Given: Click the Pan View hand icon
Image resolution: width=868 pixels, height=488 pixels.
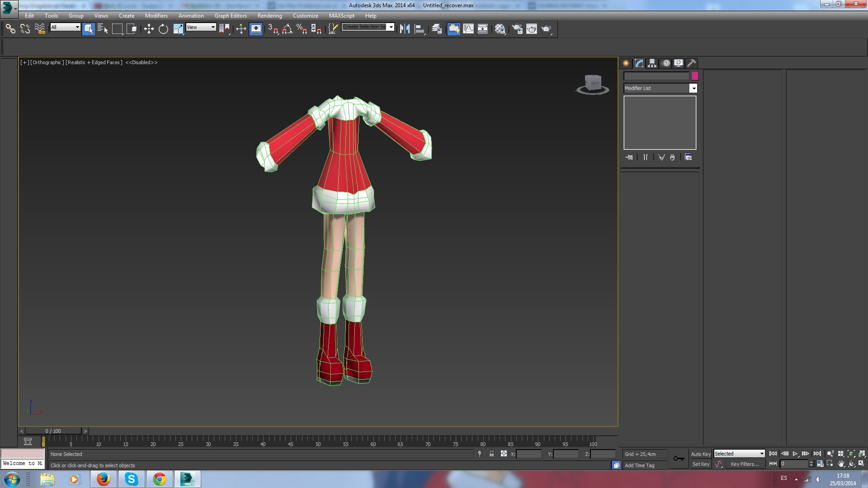Looking at the screenshot, I should tap(841, 464).
